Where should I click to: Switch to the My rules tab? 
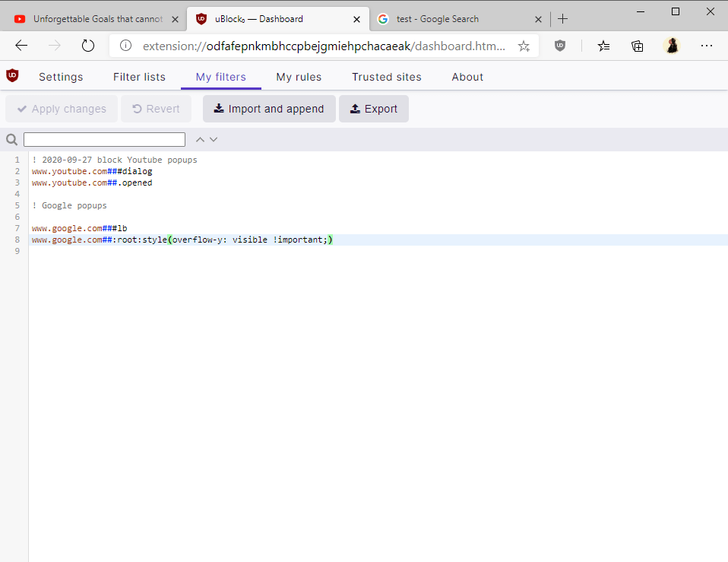pyautogui.click(x=299, y=77)
